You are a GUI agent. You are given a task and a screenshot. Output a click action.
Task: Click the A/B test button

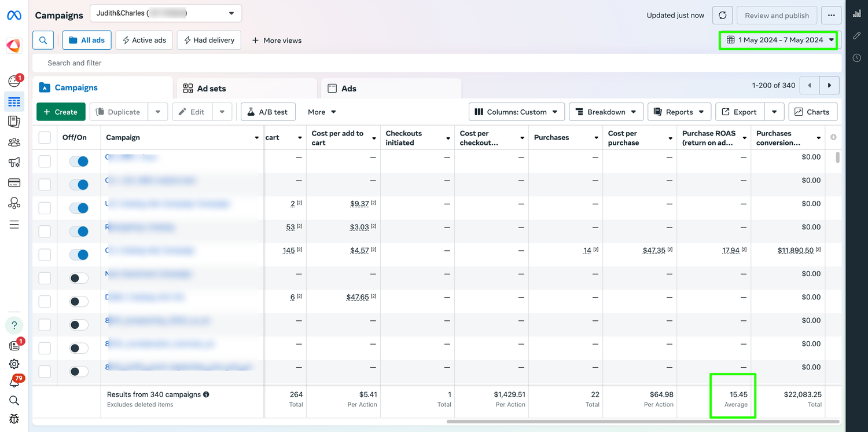(268, 112)
